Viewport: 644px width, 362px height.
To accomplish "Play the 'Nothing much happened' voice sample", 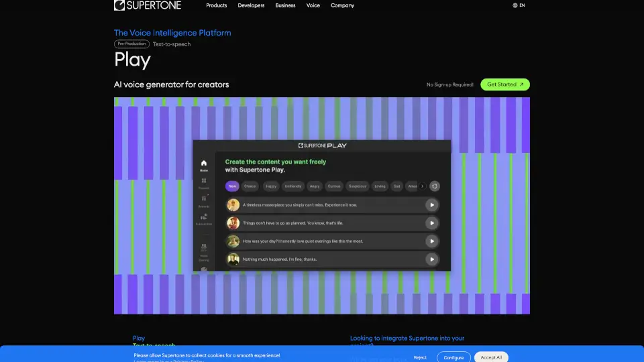I will pyautogui.click(x=432, y=259).
